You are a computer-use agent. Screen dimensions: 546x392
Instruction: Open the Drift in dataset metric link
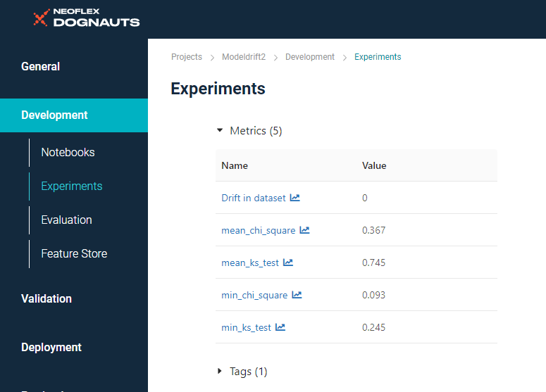(254, 198)
